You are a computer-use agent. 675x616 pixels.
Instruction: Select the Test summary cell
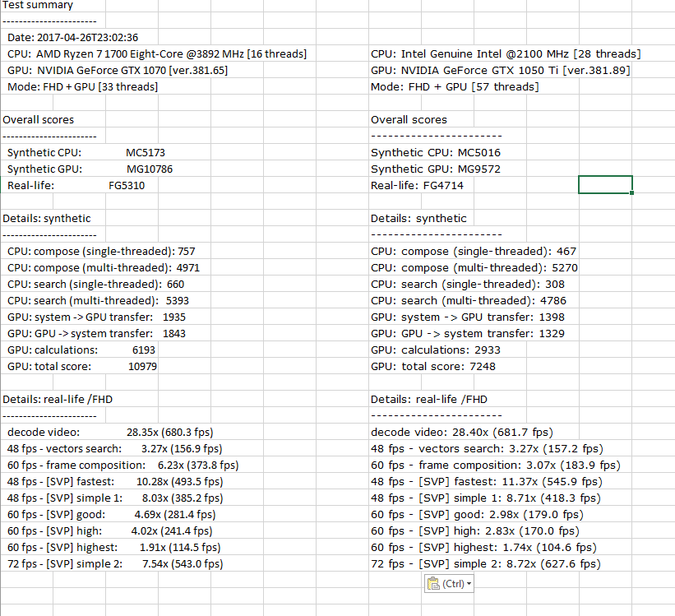click(38, 5)
